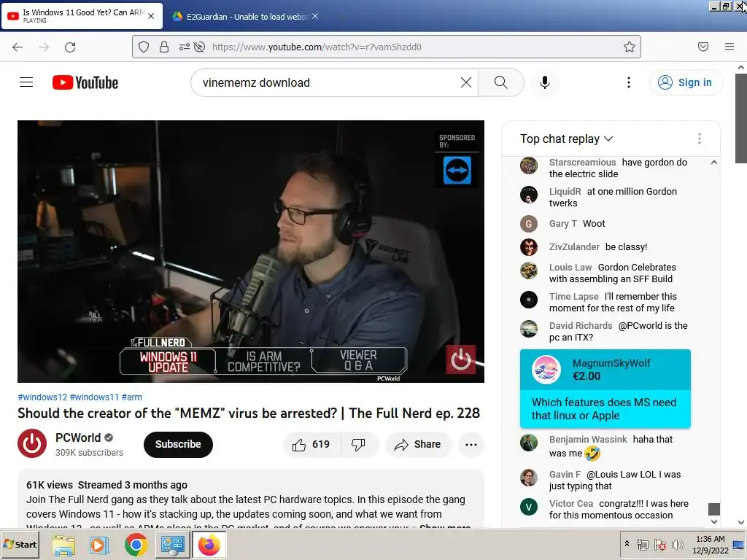Click Louis Law chat author name

tap(570, 267)
